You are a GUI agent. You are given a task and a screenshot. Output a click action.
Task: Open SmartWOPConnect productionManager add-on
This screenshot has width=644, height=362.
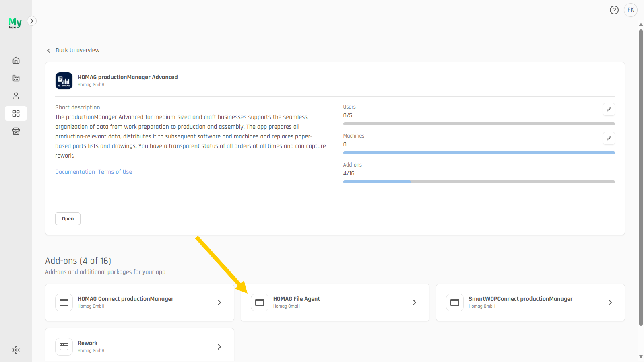[530, 302]
